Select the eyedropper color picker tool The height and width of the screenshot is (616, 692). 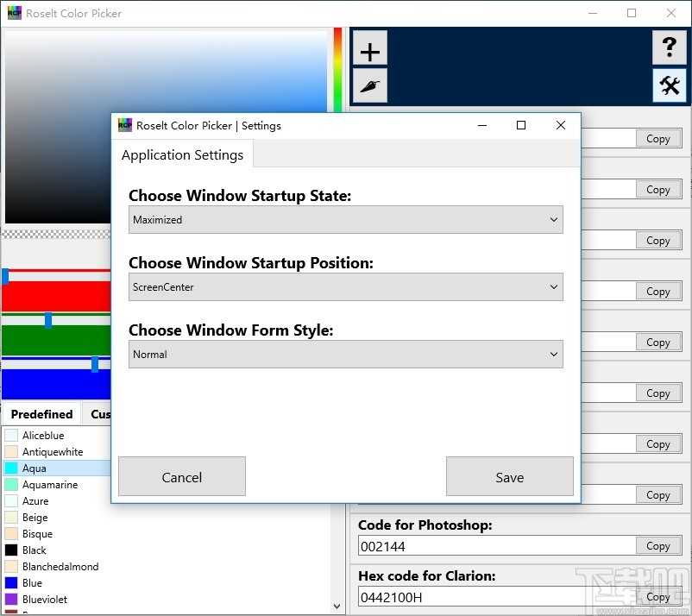369,86
